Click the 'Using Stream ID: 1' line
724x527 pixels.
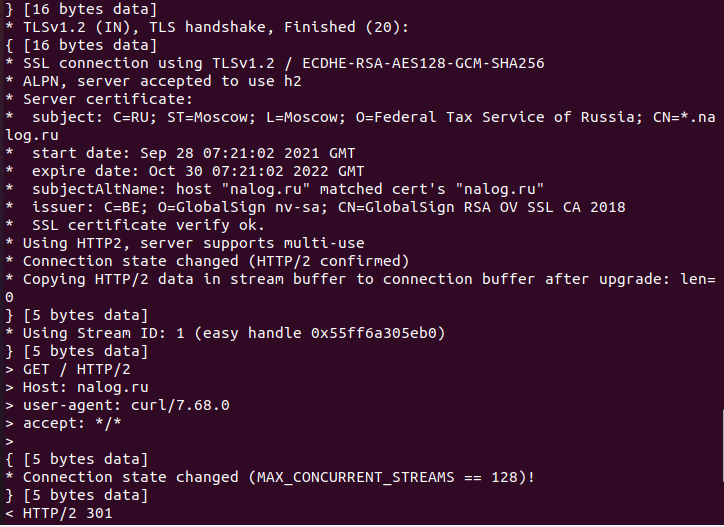(225, 333)
